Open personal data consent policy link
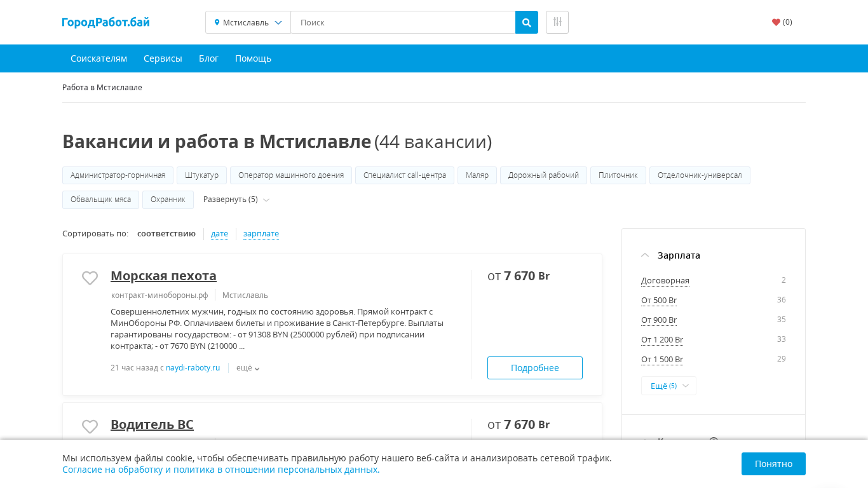 221,470
